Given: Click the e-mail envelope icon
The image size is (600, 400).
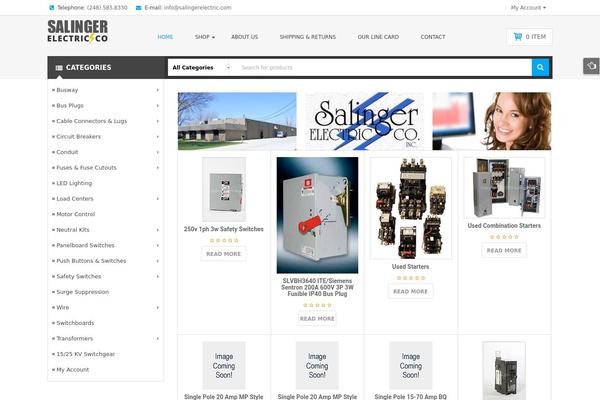Looking at the screenshot, I should point(139,8).
